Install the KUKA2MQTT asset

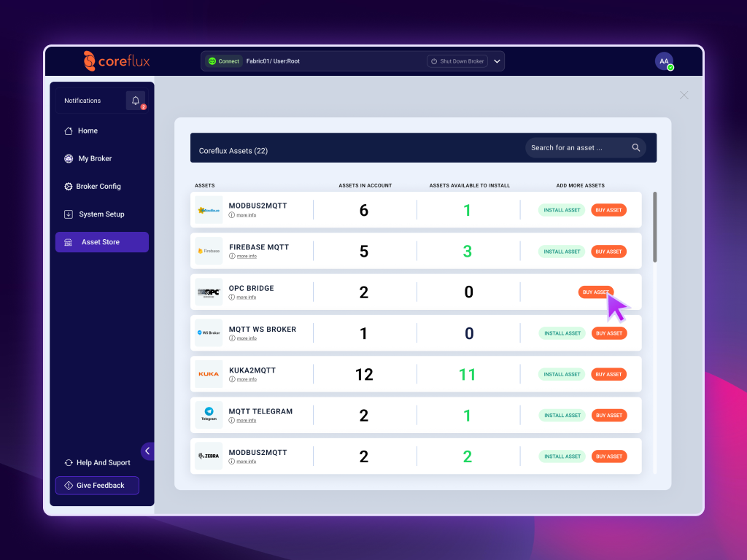pos(562,374)
